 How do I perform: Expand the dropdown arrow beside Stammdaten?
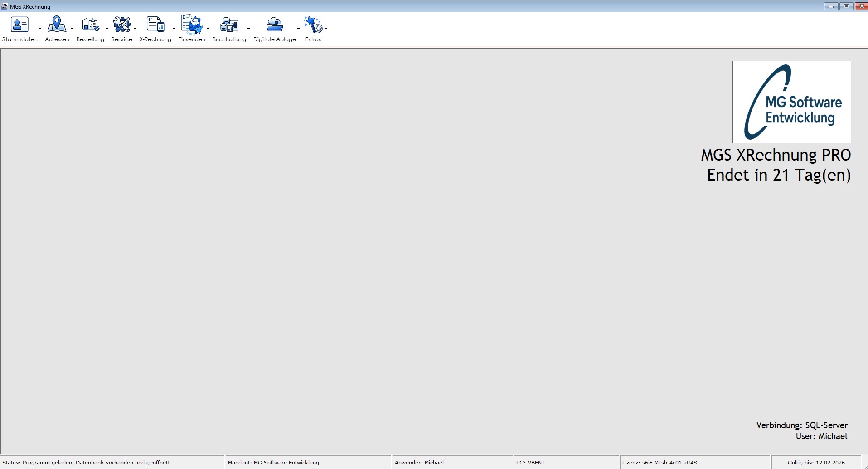(40, 29)
